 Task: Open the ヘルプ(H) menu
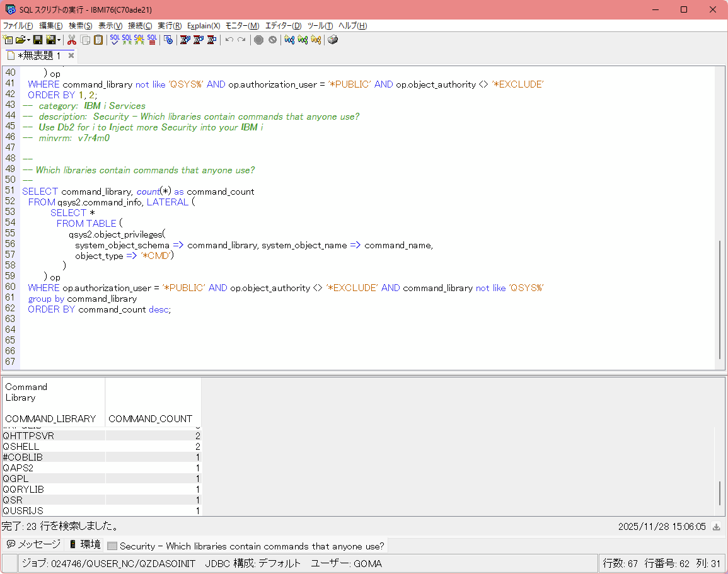click(x=352, y=26)
